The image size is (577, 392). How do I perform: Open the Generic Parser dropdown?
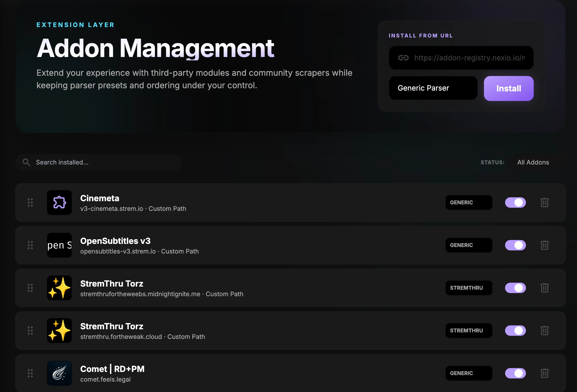point(433,88)
